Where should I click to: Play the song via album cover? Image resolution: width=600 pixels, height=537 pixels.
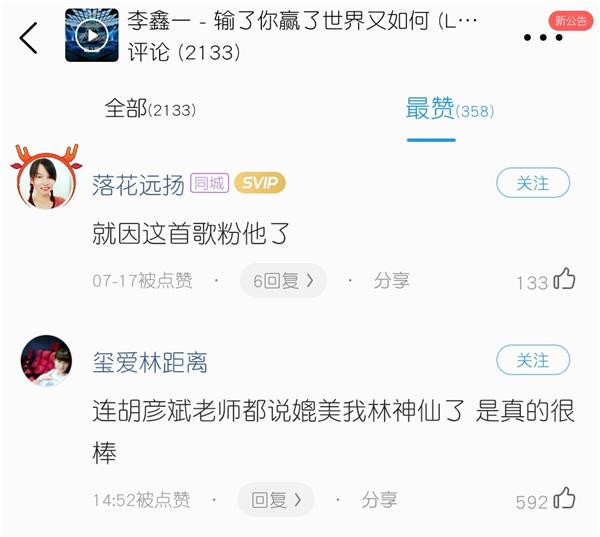click(92, 35)
